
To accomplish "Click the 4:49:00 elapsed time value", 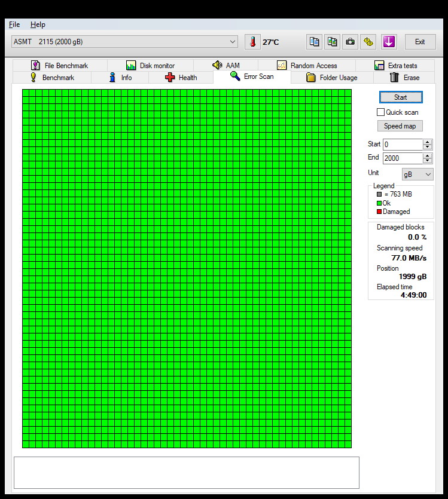I will [x=414, y=295].
